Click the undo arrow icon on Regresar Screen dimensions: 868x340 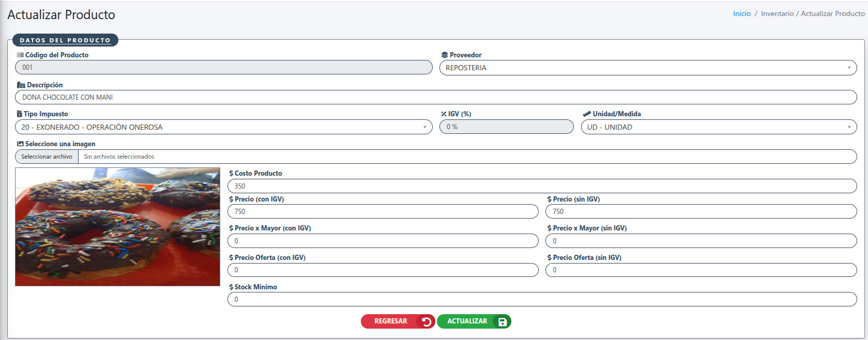[x=426, y=321]
